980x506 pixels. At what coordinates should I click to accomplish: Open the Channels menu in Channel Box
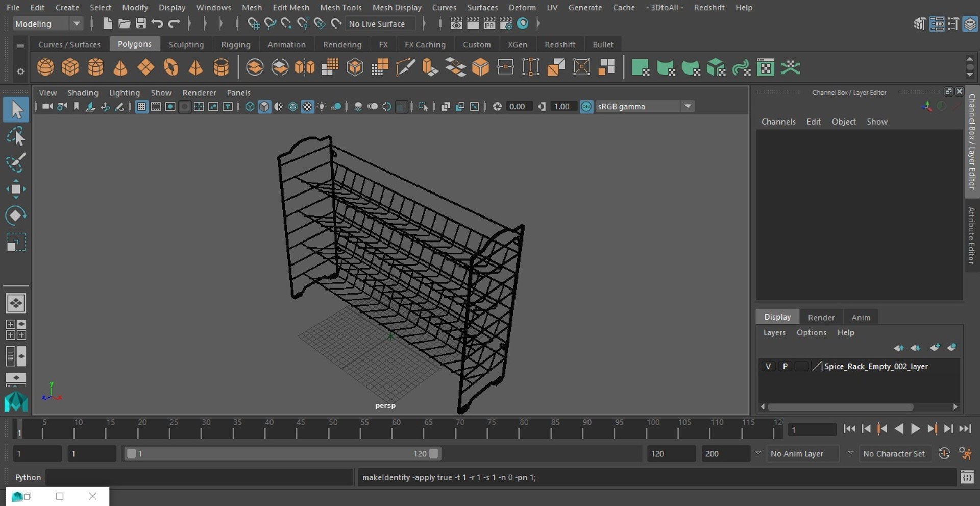pos(778,122)
